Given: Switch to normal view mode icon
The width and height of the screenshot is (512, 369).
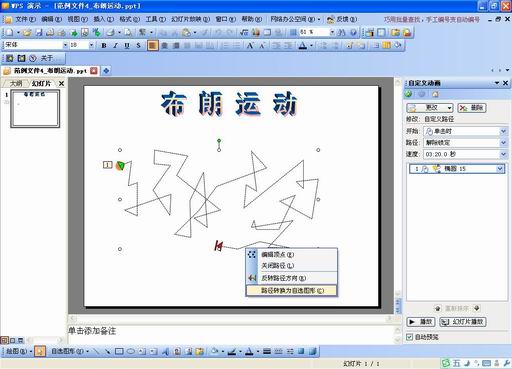Looking at the screenshot, I should (x=4, y=340).
